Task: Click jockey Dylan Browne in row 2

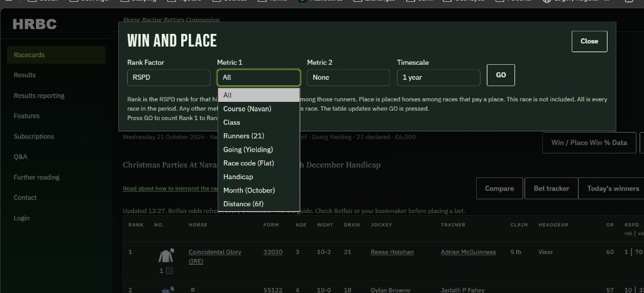Action: pos(390,290)
